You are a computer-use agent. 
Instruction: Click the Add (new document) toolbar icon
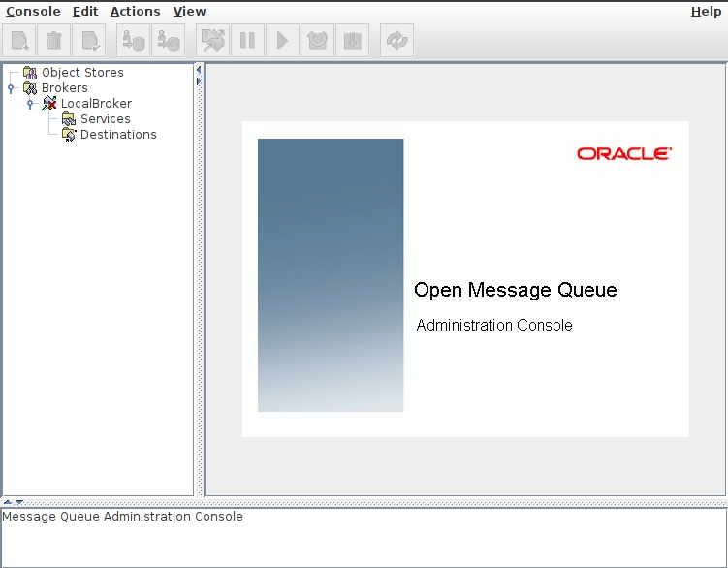coord(19,41)
